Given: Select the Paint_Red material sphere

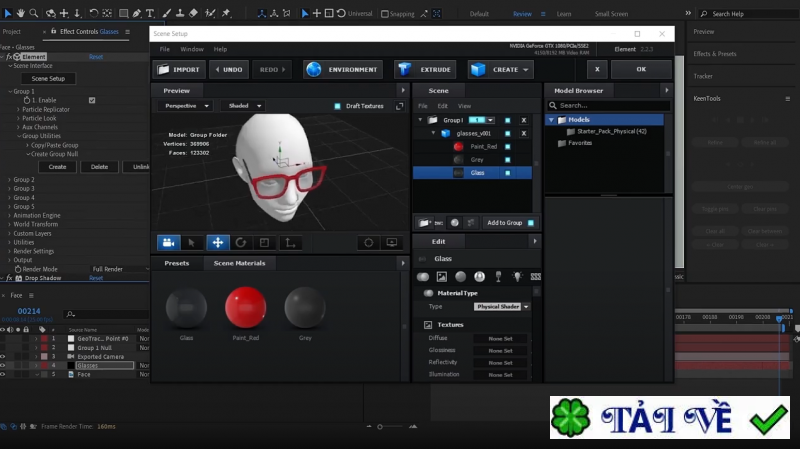Looking at the screenshot, I should click(244, 307).
